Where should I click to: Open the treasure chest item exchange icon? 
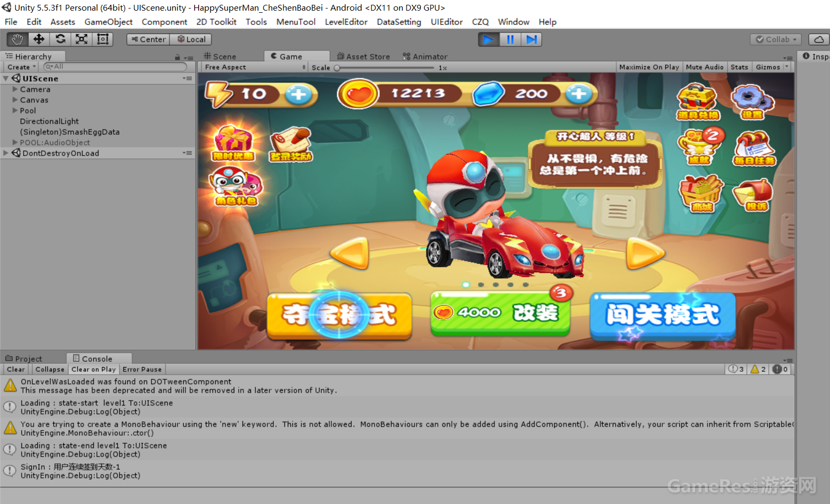click(x=698, y=102)
